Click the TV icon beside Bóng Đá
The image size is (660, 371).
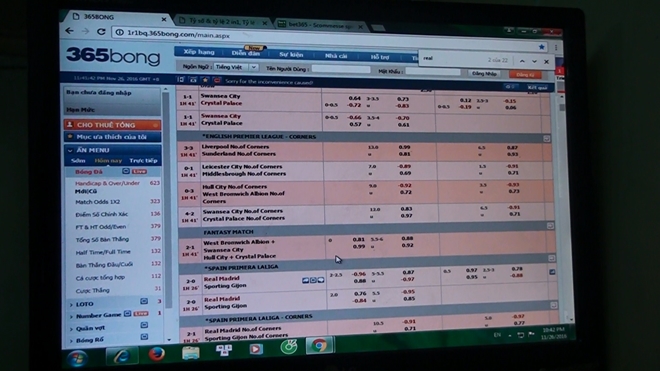click(126, 171)
